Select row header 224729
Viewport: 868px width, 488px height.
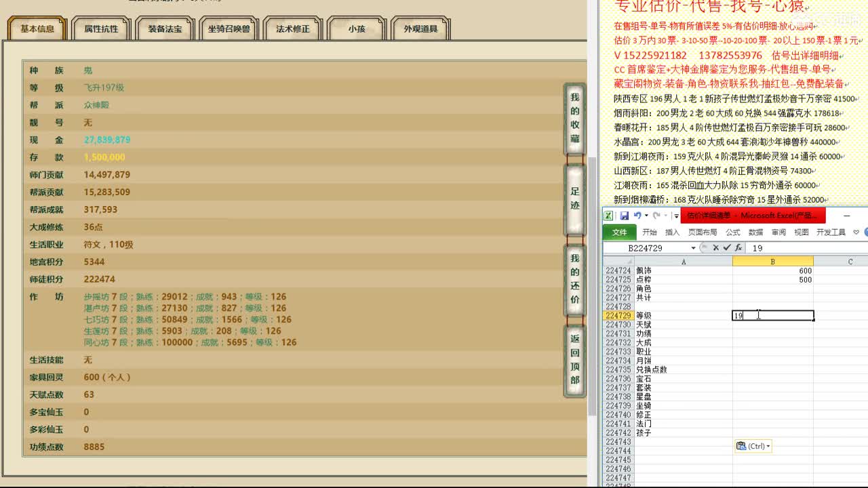618,316
